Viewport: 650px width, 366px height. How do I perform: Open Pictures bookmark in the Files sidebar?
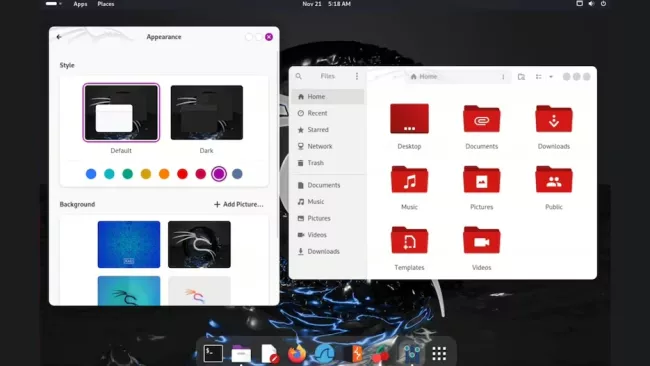point(327,218)
